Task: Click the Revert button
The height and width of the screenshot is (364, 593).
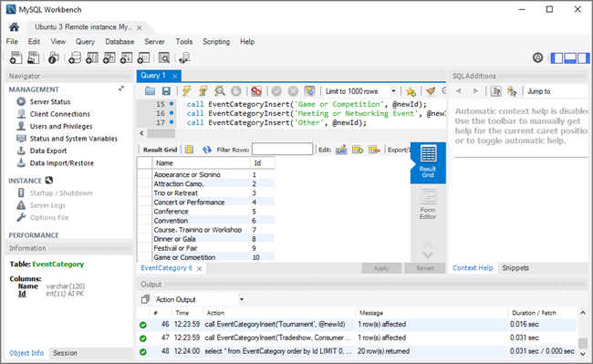Action: 425,268
